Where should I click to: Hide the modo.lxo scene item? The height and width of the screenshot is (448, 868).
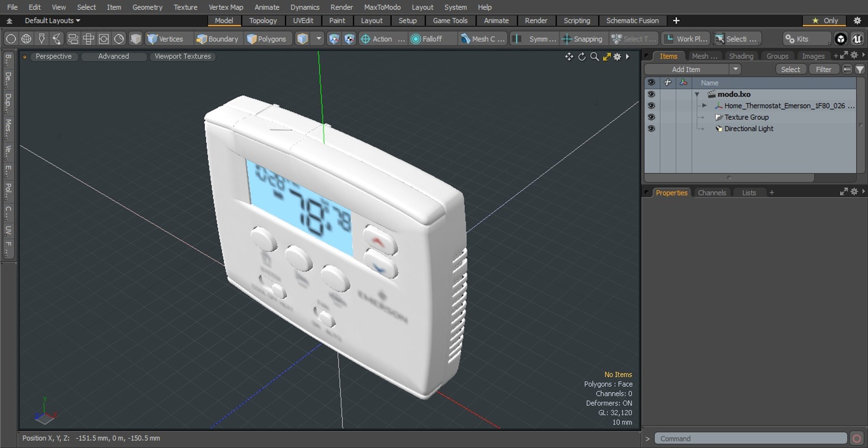(651, 94)
